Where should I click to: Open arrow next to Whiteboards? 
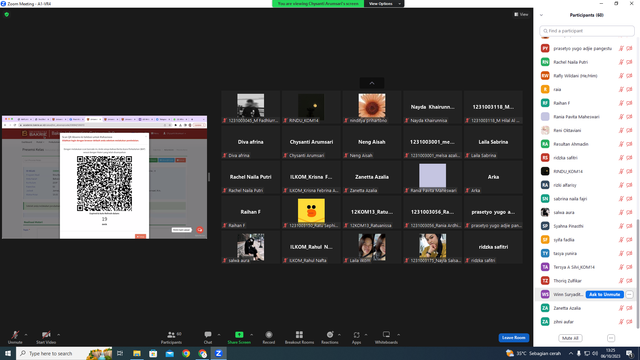(x=399, y=335)
